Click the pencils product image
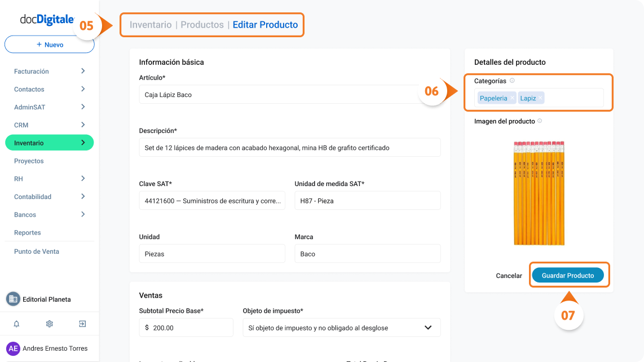The height and width of the screenshot is (362, 644). pyautogui.click(x=539, y=193)
